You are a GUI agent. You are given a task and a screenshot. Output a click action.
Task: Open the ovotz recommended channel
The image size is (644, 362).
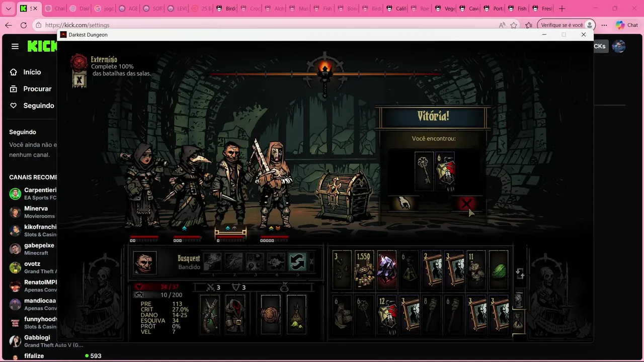(33, 267)
